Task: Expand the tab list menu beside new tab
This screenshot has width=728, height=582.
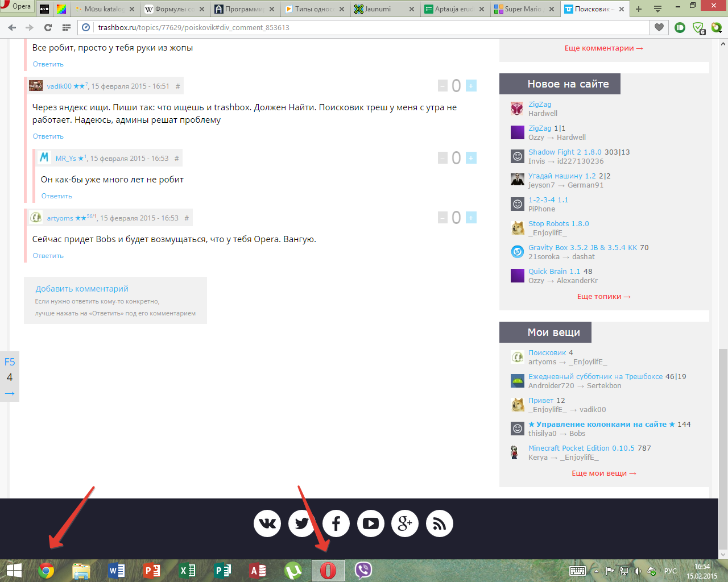Action: [x=657, y=9]
